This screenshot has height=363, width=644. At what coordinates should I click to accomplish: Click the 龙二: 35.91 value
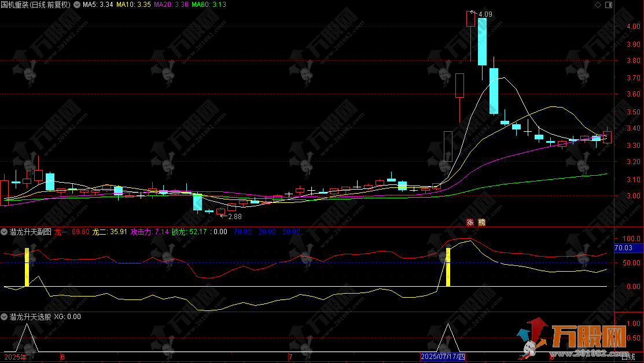[110, 232]
